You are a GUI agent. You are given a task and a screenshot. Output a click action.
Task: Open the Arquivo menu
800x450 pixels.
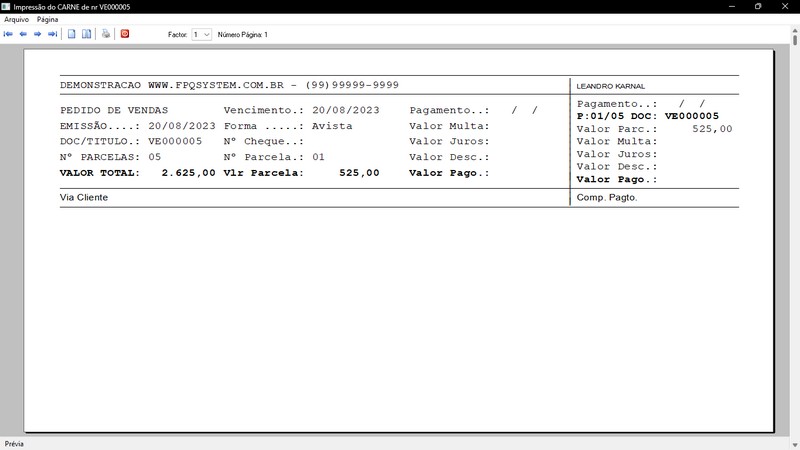(16, 19)
